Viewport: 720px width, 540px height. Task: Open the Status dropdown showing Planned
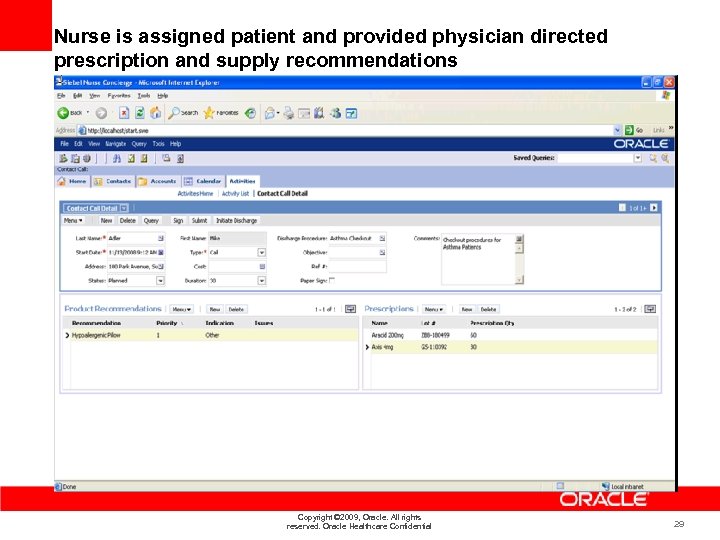click(160, 281)
